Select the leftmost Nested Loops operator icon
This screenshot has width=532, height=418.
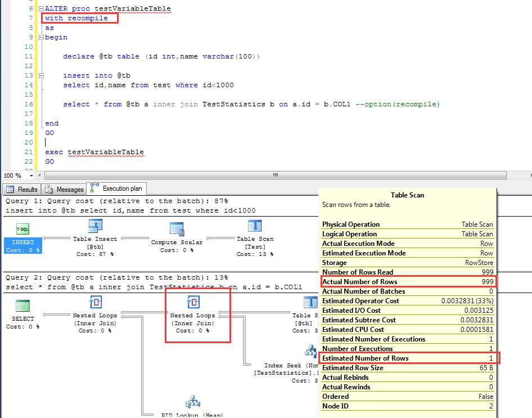(94, 303)
